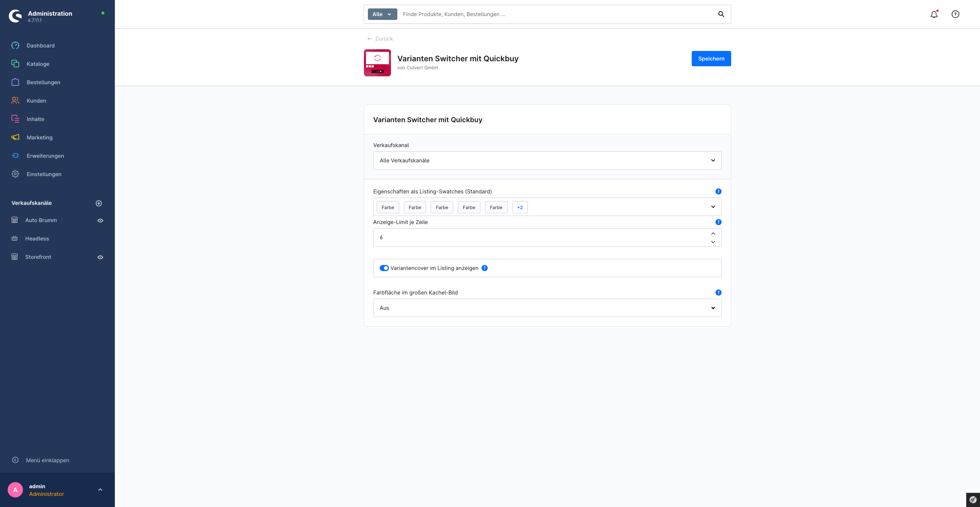The width and height of the screenshot is (980, 507).
Task: Expand the Listing-Swatches properties select
Action: point(713,207)
